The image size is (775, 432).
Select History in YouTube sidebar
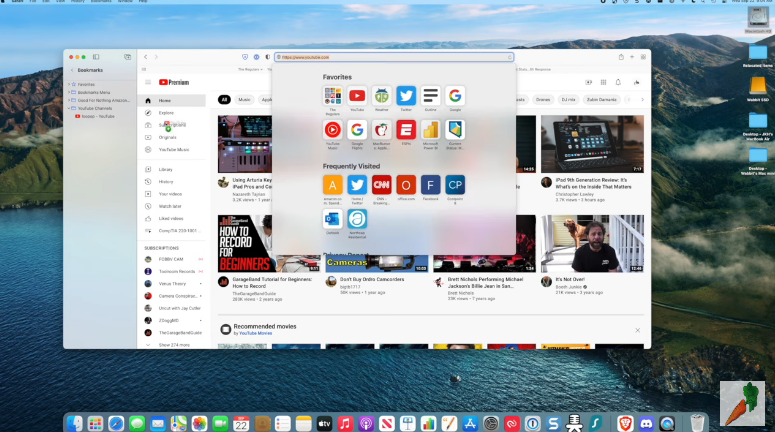point(172,181)
